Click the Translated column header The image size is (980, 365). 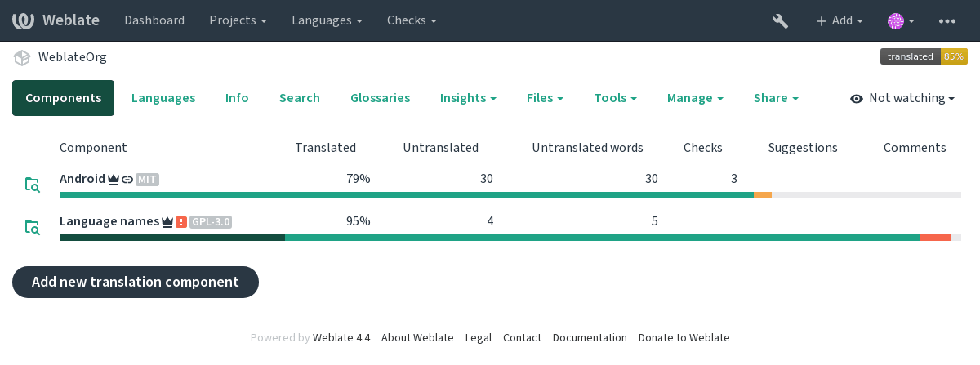pos(325,148)
